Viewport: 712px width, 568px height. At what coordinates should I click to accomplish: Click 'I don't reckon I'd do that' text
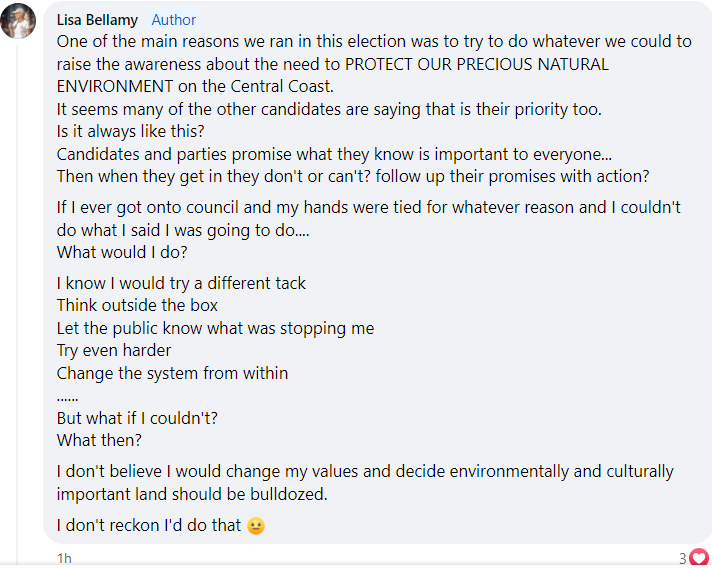148,524
